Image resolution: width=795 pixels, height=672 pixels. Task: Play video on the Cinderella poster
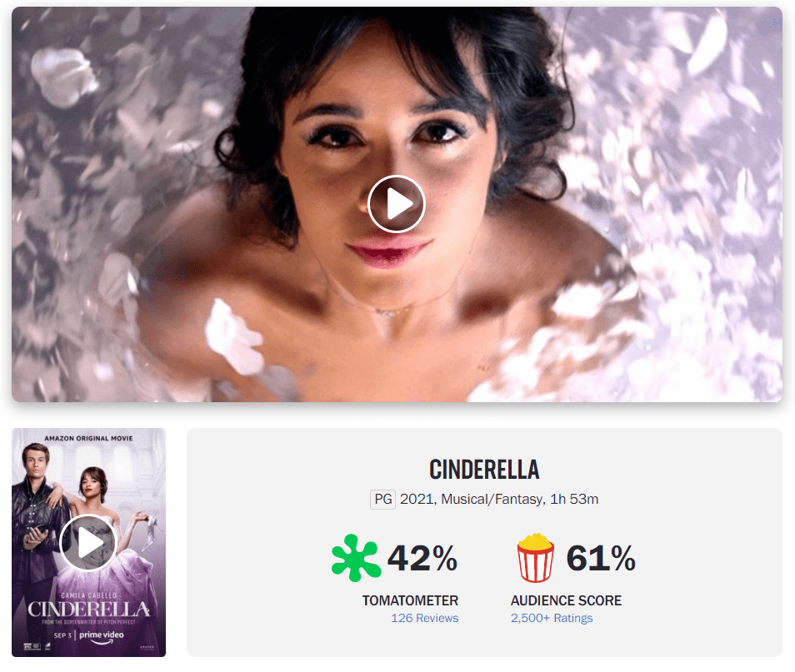click(x=88, y=543)
